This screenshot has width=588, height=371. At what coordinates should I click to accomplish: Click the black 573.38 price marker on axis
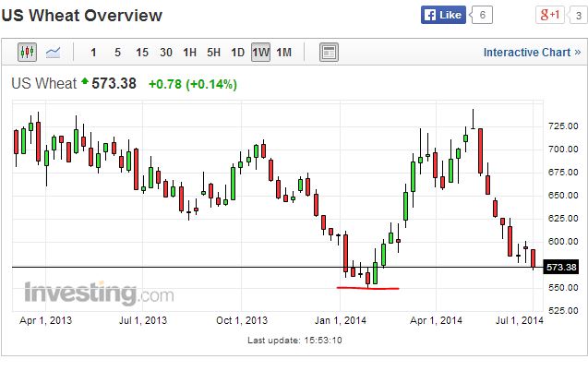(x=561, y=268)
